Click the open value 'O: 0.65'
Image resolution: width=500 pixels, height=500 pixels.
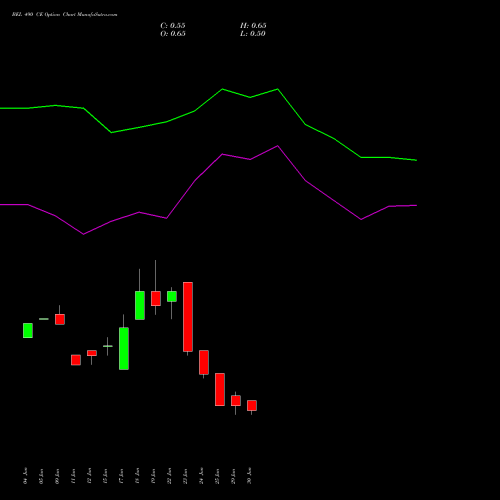[x=173, y=34]
